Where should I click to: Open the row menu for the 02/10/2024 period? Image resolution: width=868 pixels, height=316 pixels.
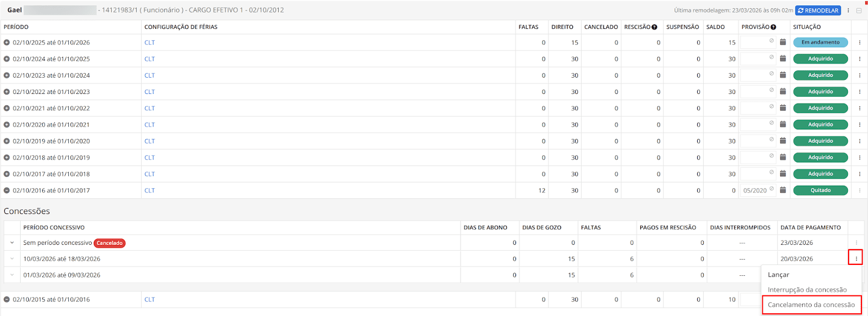click(x=859, y=59)
